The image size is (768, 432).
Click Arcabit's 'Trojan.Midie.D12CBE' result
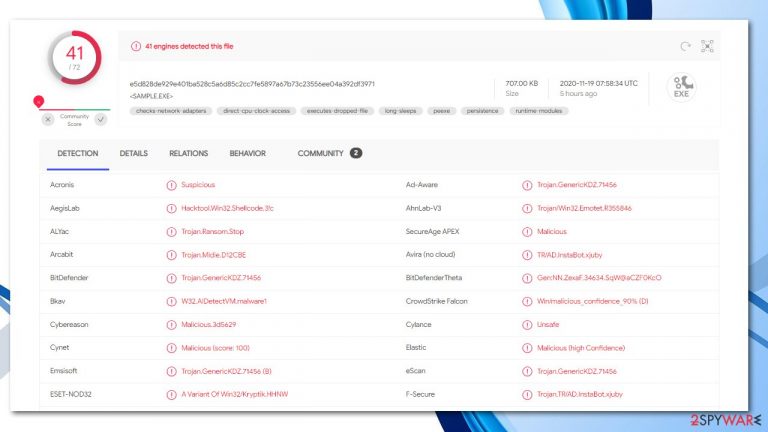[214, 255]
